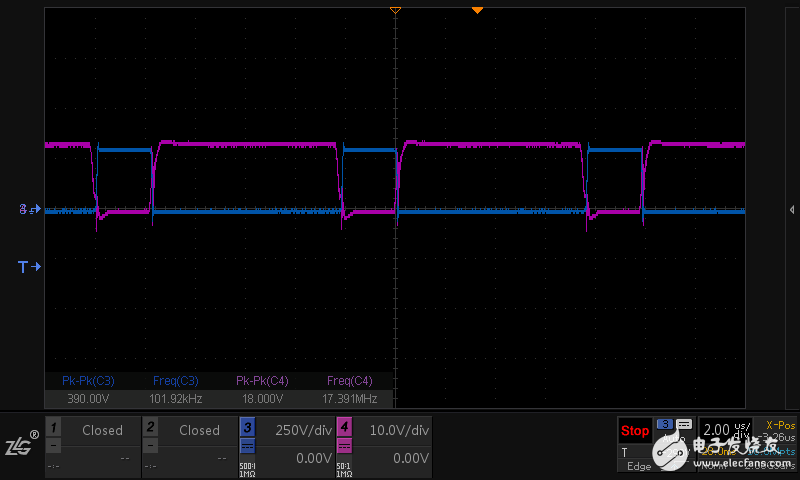Screen dimensions: 800x480
Task: Click channel 4 scale 10.0V/div
Action: pyautogui.click(x=399, y=430)
